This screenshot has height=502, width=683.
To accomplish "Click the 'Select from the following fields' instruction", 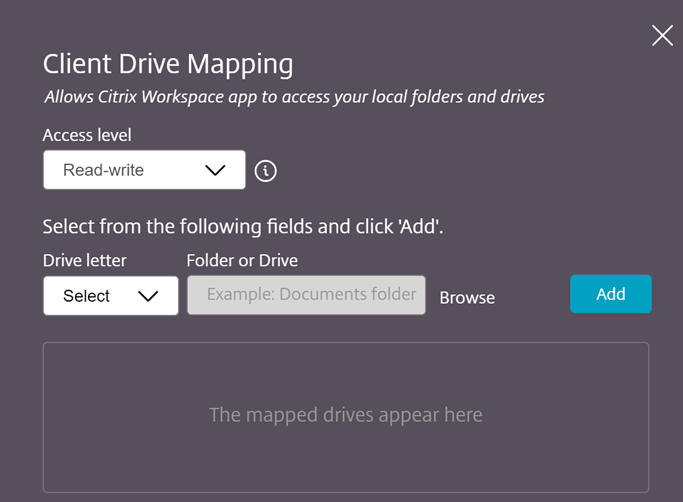I will tap(243, 227).
